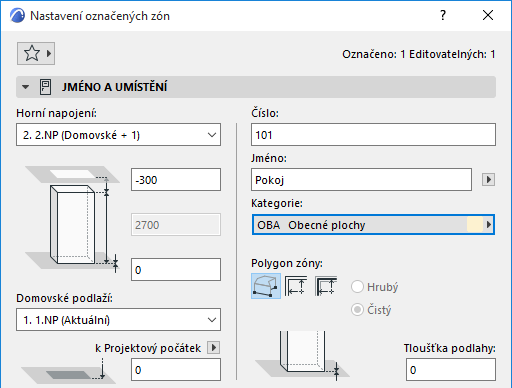Click the floor thickness diagram illustration
Viewport: 512px width, 388px height.
tap(302, 356)
